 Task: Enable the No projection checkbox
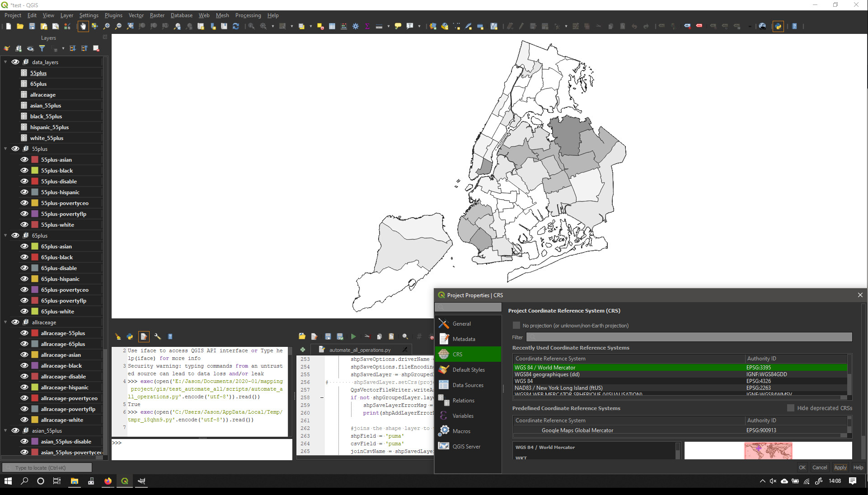516,325
